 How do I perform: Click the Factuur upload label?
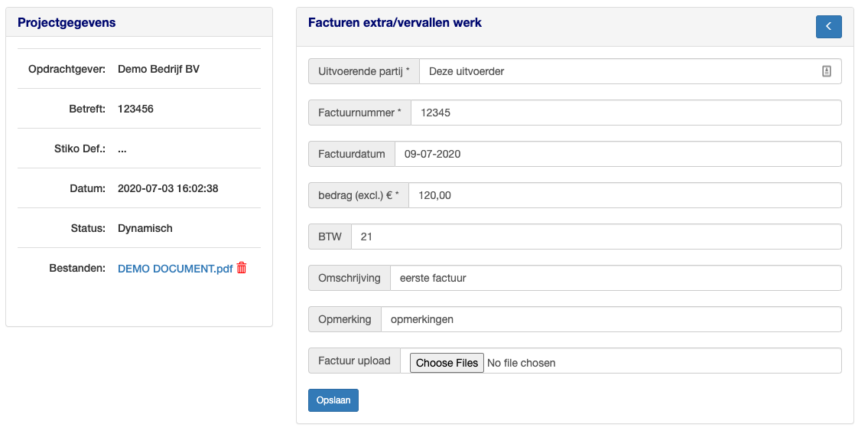click(x=354, y=361)
